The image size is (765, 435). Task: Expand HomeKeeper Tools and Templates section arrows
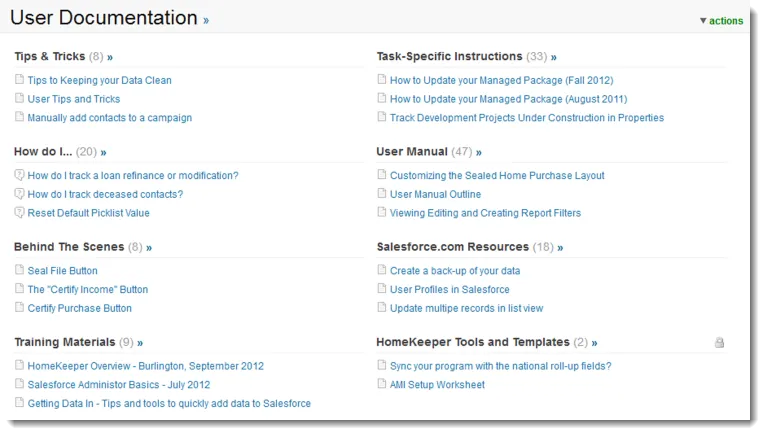pyautogui.click(x=594, y=343)
